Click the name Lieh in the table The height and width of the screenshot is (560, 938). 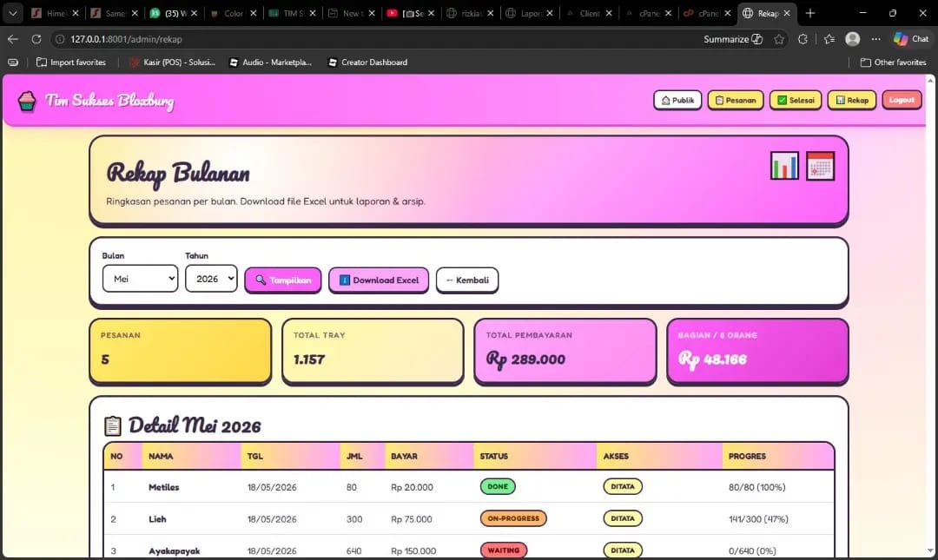[157, 518]
